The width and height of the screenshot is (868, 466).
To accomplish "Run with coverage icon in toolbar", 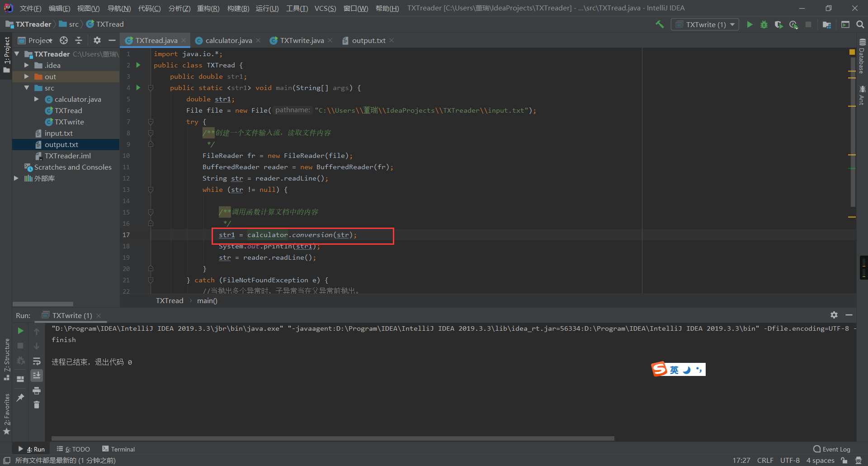I will (778, 24).
